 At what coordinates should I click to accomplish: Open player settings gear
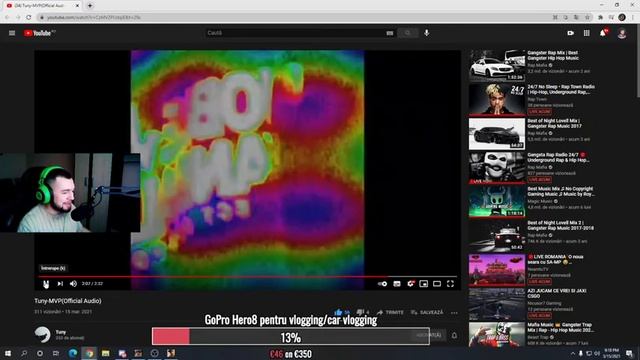click(411, 284)
